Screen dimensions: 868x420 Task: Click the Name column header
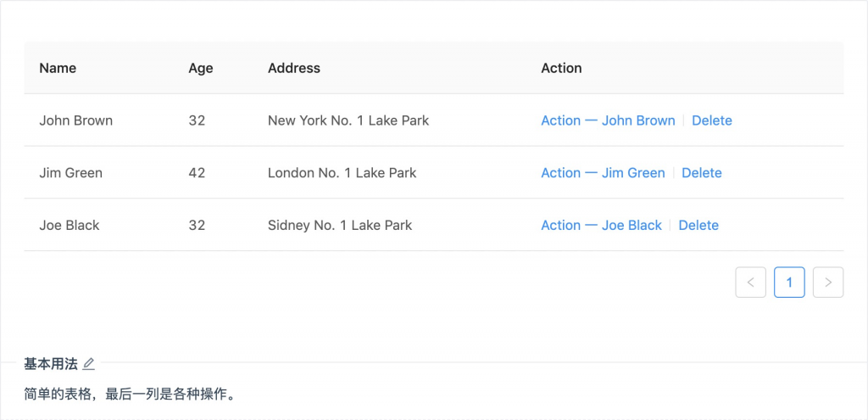58,68
